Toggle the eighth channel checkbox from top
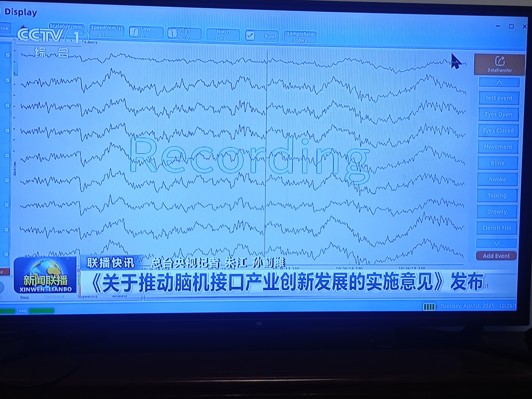 [x=7, y=230]
